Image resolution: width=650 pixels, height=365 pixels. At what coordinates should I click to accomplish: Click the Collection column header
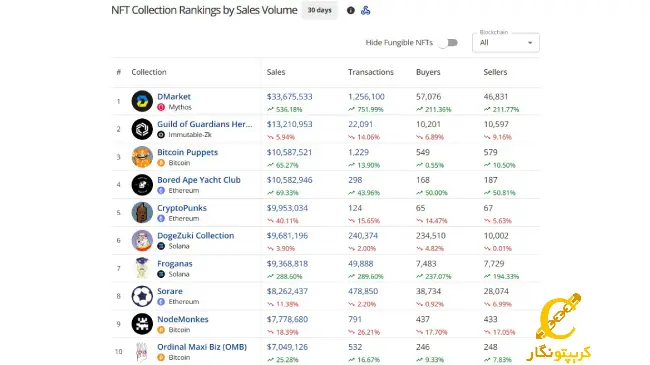click(149, 72)
